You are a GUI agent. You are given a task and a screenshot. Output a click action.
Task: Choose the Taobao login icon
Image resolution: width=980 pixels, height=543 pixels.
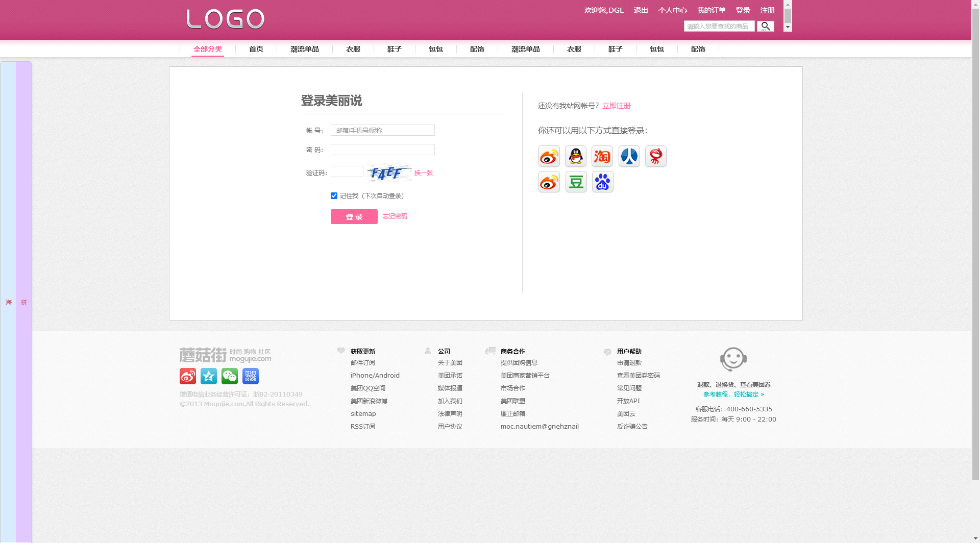click(602, 156)
